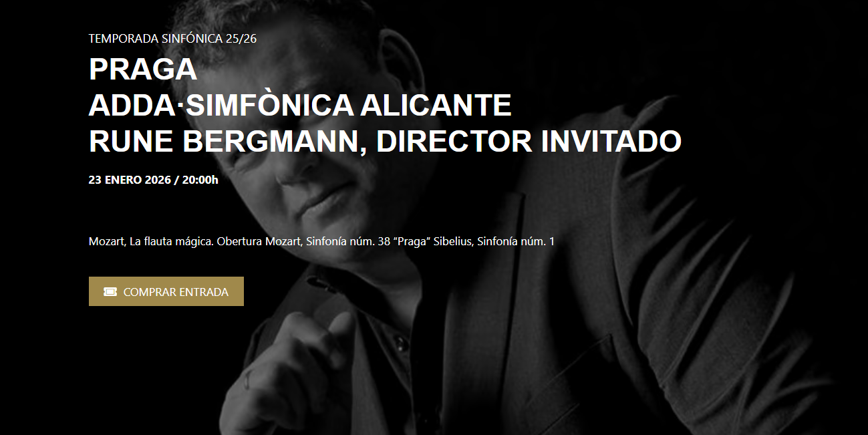Image resolution: width=868 pixels, height=435 pixels.
Task: Click the Sibelius, Sinfonía núm. 1 text
Action: pos(494,241)
